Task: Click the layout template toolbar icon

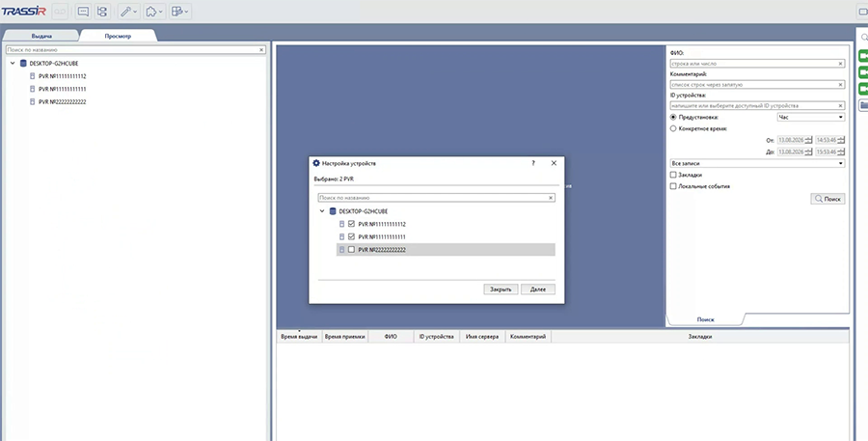Action: tap(176, 12)
